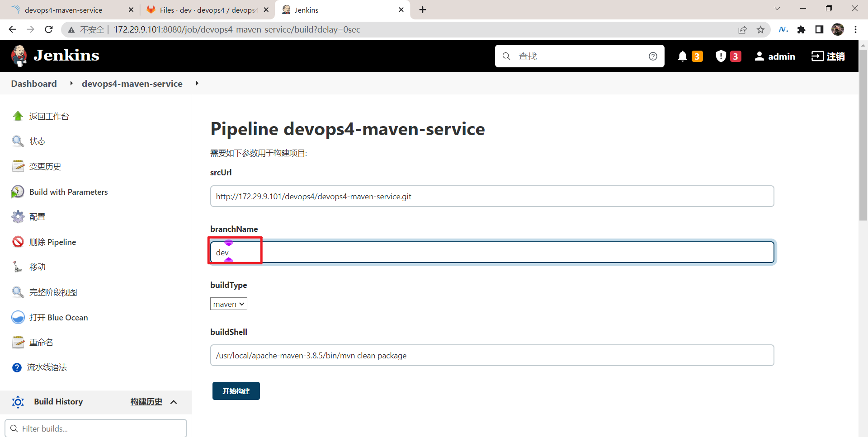Click the 流水线语法 help icon
This screenshot has height=437, width=868.
[17, 367]
